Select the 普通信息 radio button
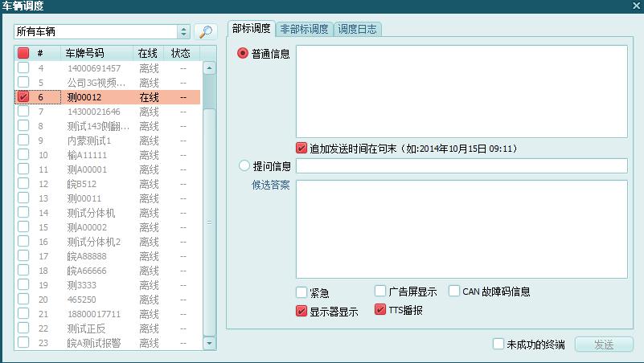 click(244, 54)
